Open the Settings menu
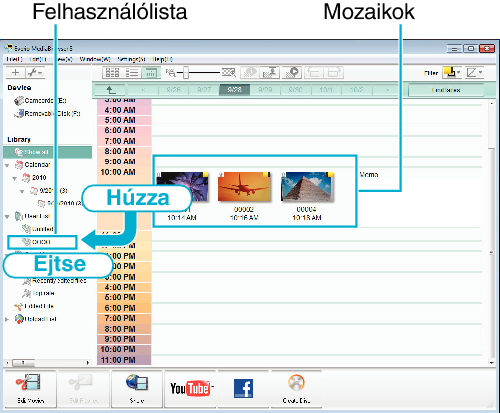This screenshot has width=500, height=413. coord(131,59)
